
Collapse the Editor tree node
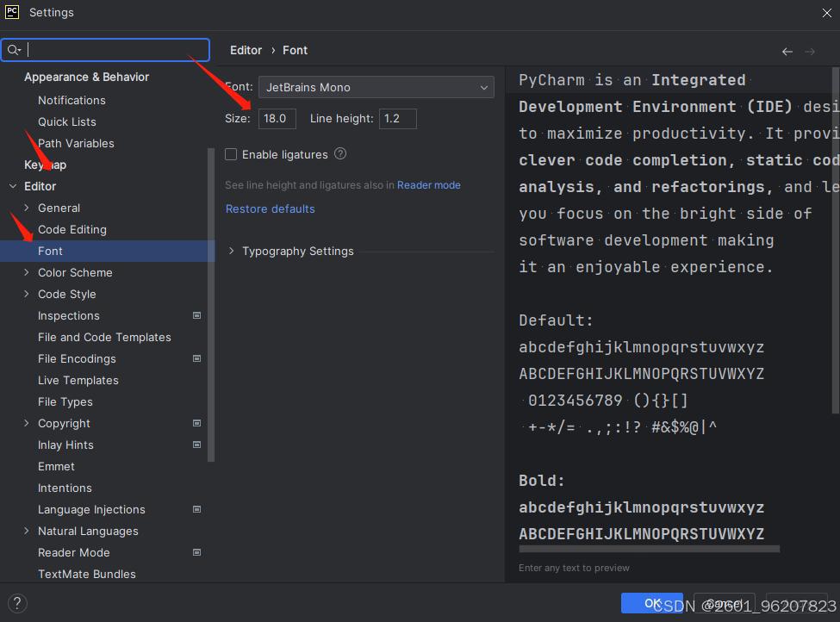(13, 186)
